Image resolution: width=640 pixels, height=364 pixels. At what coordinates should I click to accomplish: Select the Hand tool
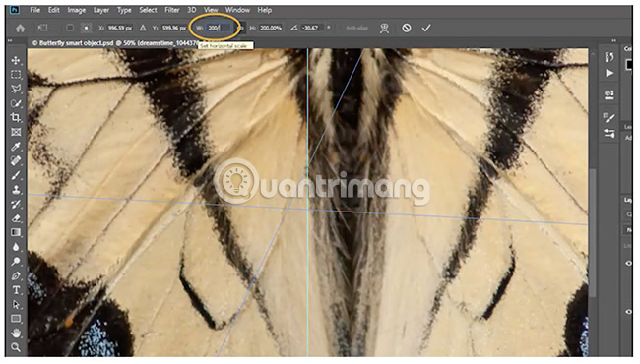16,334
